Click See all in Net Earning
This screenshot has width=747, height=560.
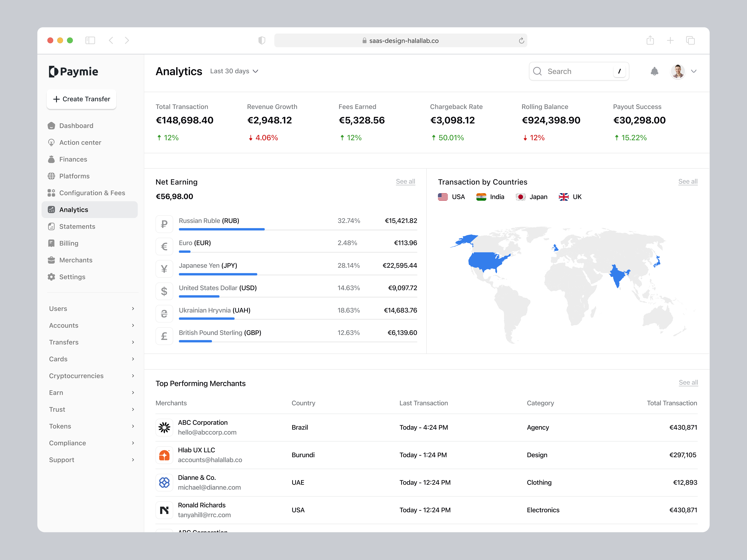pyautogui.click(x=405, y=182)
